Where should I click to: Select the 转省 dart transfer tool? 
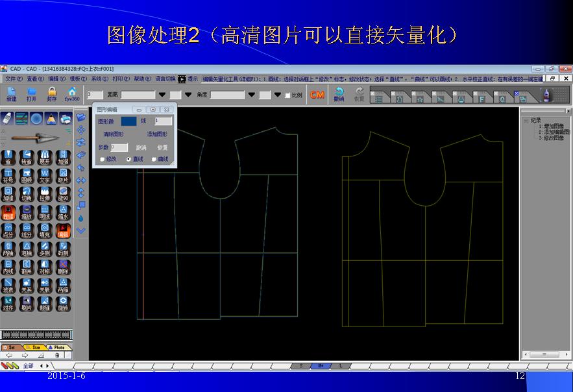(27, 158)
